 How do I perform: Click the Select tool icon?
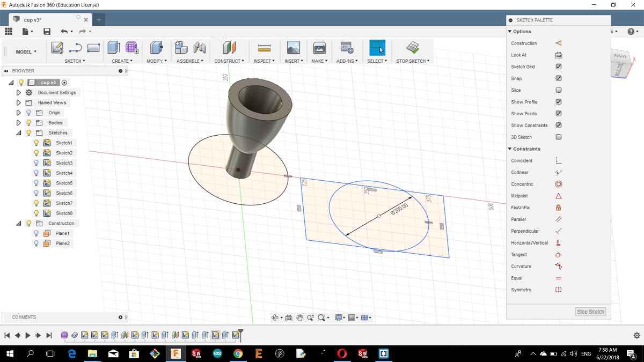point(377,48)
